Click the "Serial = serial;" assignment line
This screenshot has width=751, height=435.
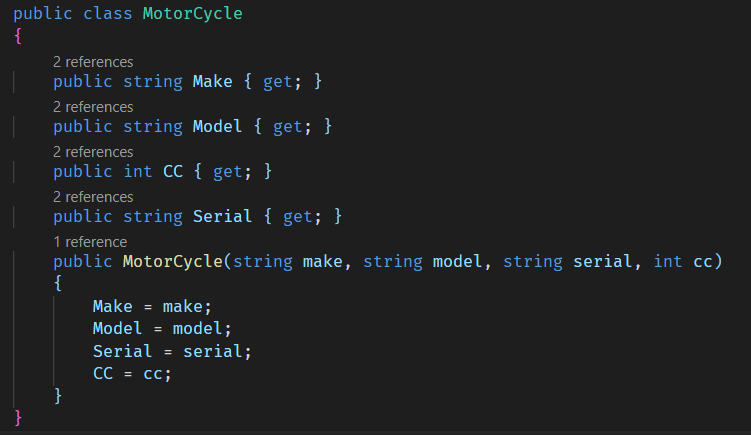click(172, 351)
